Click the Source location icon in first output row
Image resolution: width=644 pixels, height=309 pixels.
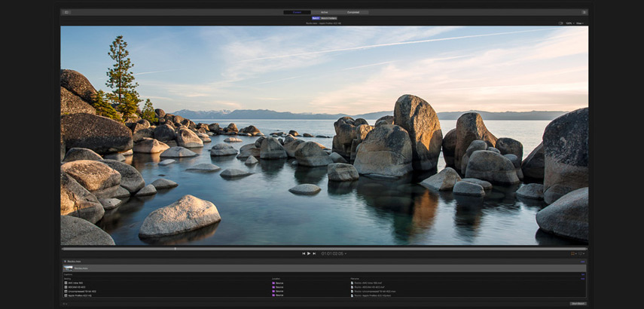point(273,283)
